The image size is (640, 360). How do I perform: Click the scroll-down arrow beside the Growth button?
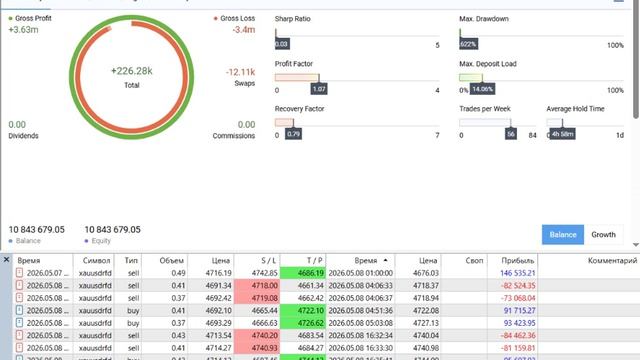tap(636, 245)
